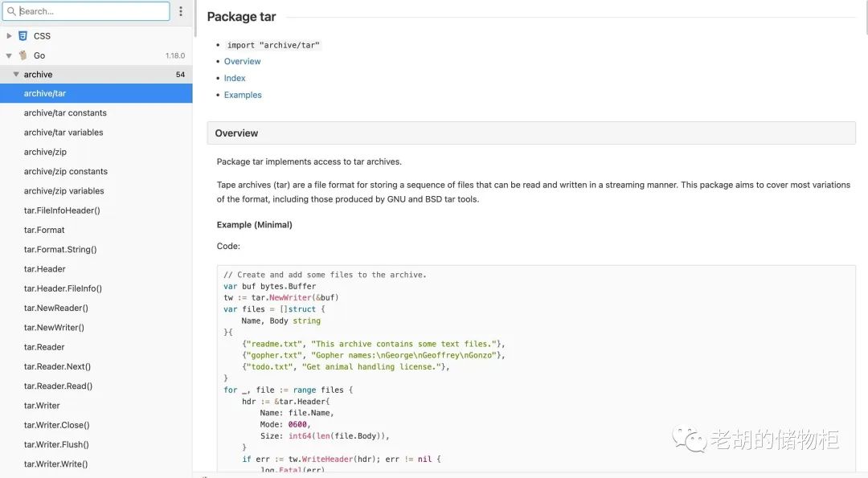868x478 pixels.
Task: Open tar.Reader entry
Action: [x=96, y=347]
